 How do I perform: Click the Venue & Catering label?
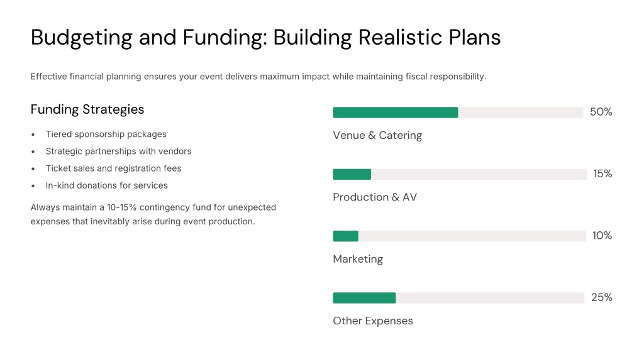tap(377, 136)
